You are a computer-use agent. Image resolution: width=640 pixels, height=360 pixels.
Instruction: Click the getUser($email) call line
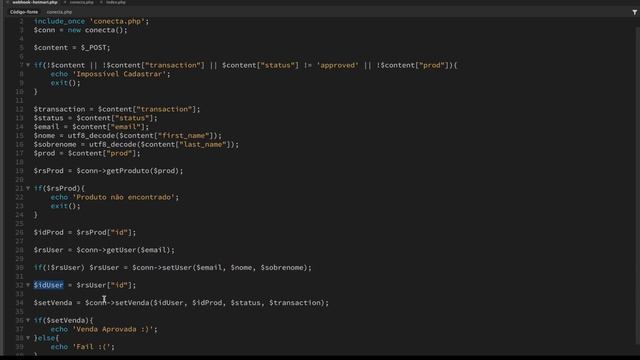(104, 250)
